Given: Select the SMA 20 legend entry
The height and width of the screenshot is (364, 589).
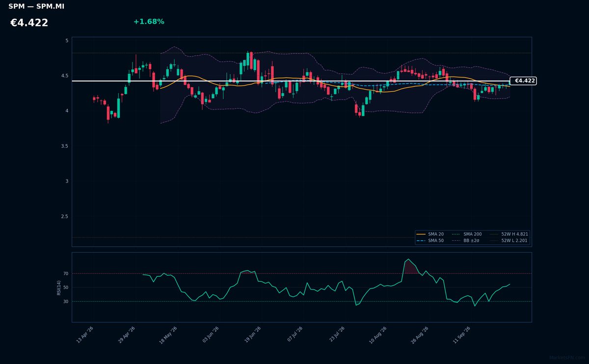Looking at the screenshot, I should coord(430,234).
